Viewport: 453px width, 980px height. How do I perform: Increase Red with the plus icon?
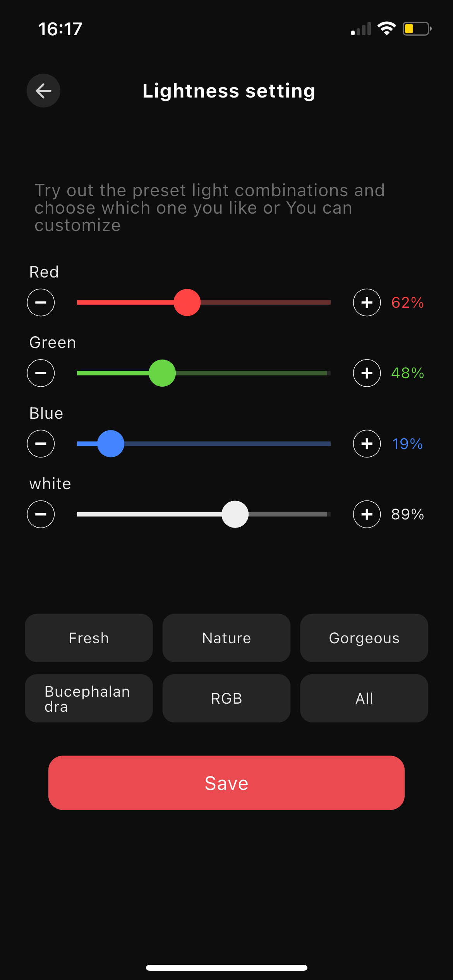(x=367, y=302)
